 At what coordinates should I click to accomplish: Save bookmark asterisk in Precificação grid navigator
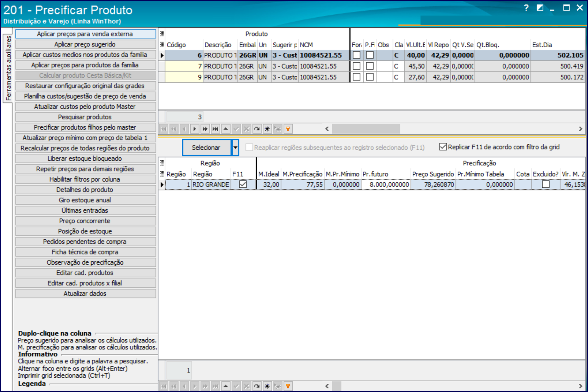point(267,386)
